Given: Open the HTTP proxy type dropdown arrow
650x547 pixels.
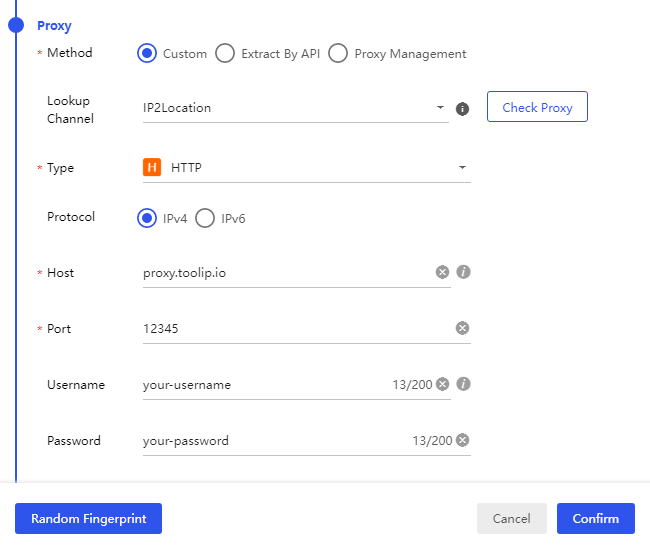Looking at the screenshot, I should click(462, 168).
